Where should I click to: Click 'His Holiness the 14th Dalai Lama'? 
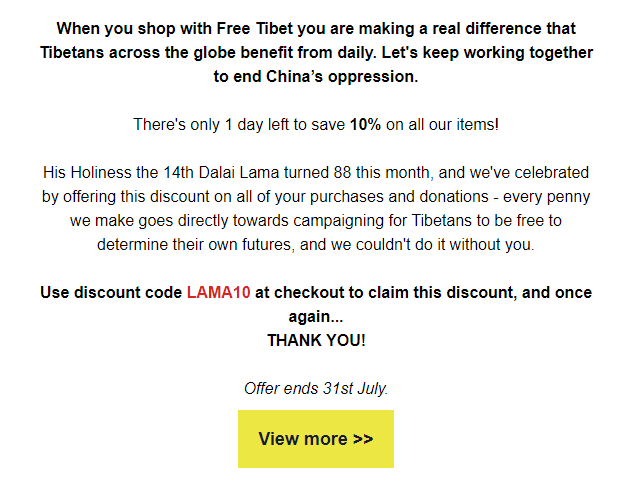click(172, 173)
